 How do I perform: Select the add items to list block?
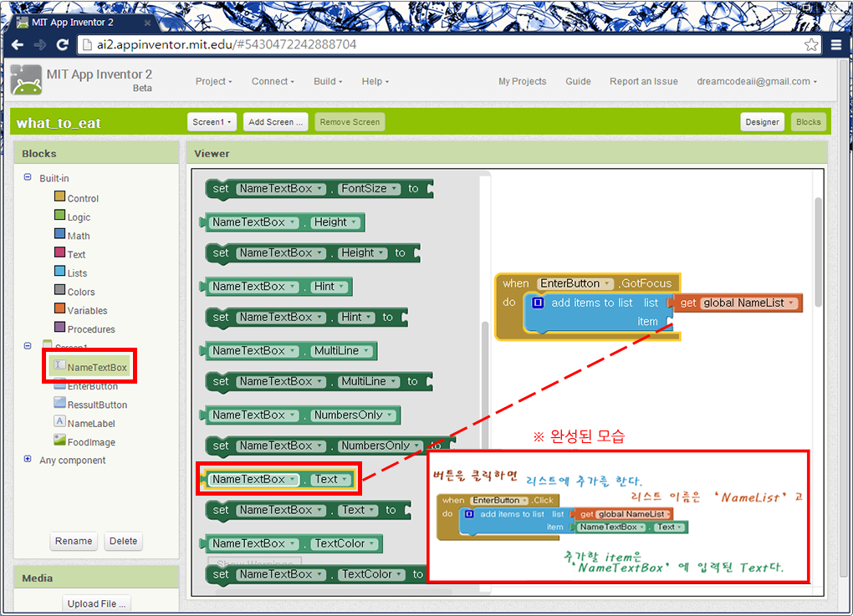tap(599, 312)
